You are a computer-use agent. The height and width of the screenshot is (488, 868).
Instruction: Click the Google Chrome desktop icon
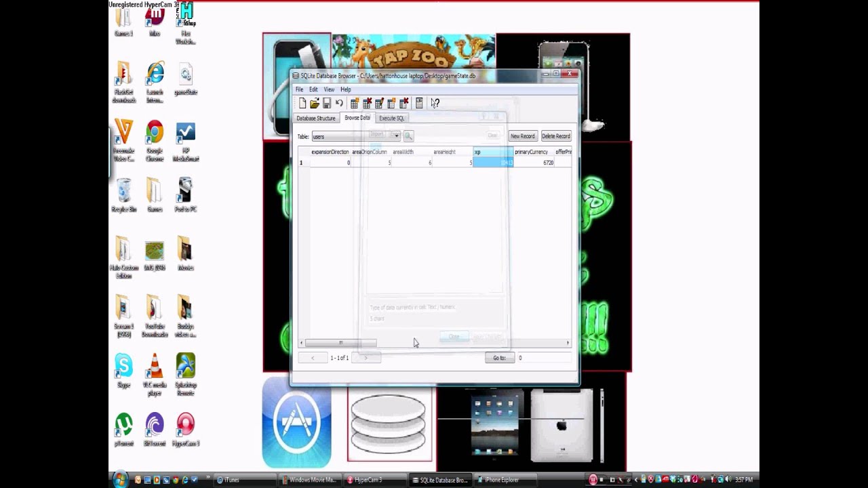pos(155,140)
